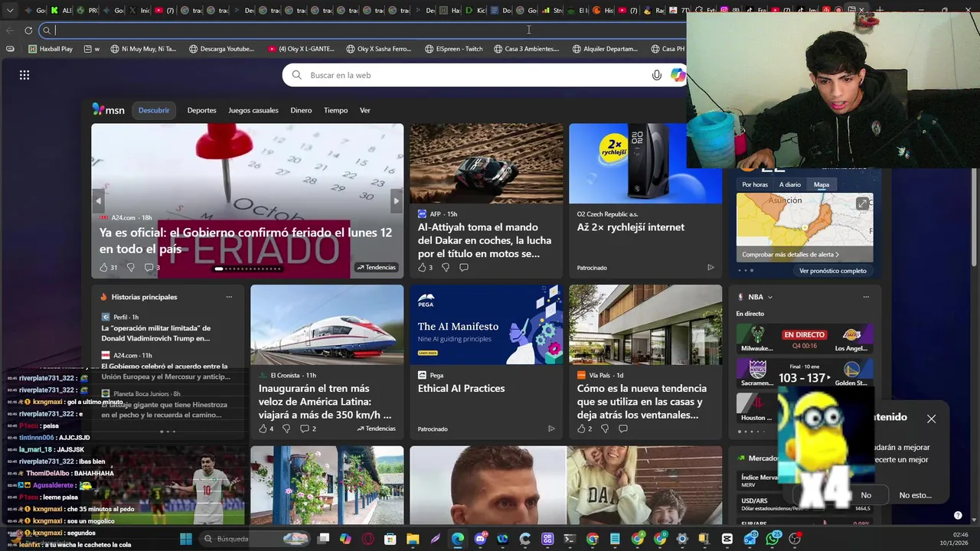Like the feriado article with thumbs up

click(x=103, y=267)
